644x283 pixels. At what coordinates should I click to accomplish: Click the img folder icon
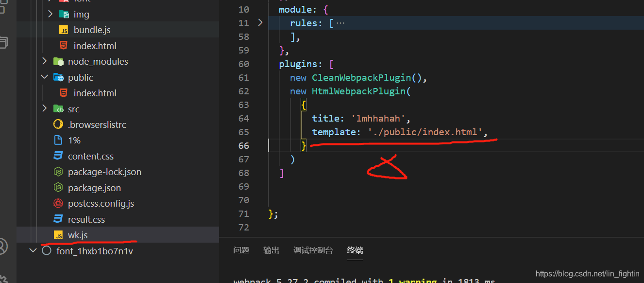[64, 14]
